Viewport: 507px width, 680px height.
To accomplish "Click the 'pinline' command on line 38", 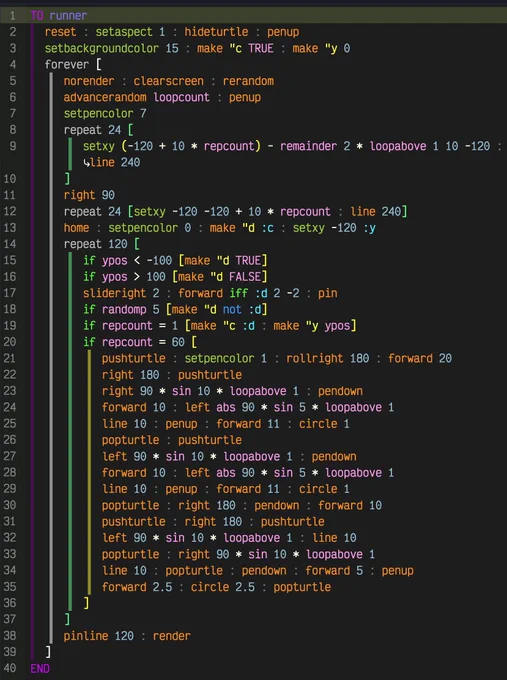I will [x=86, y=636].
